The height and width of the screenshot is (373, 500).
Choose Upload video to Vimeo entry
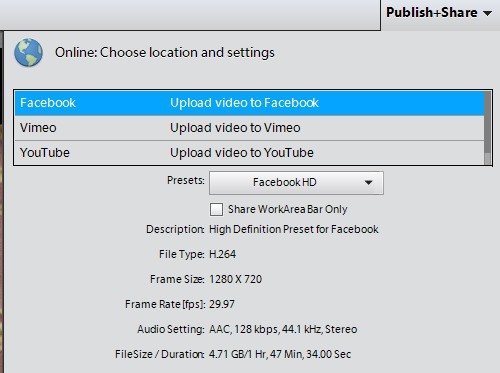point(235,128)
